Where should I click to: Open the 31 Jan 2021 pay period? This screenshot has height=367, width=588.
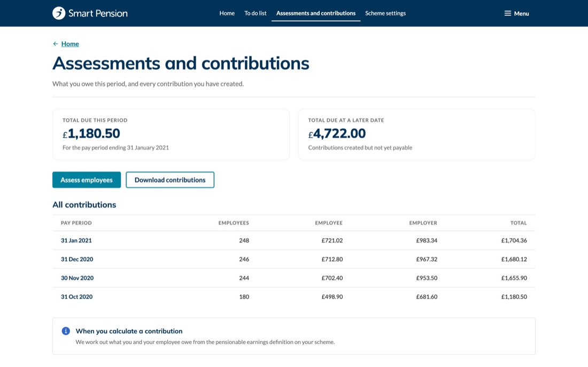click(76, 241)
